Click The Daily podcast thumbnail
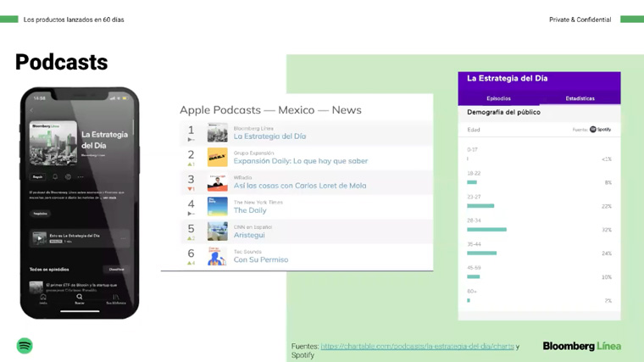The image size is (644, 362). coord(217,207)
